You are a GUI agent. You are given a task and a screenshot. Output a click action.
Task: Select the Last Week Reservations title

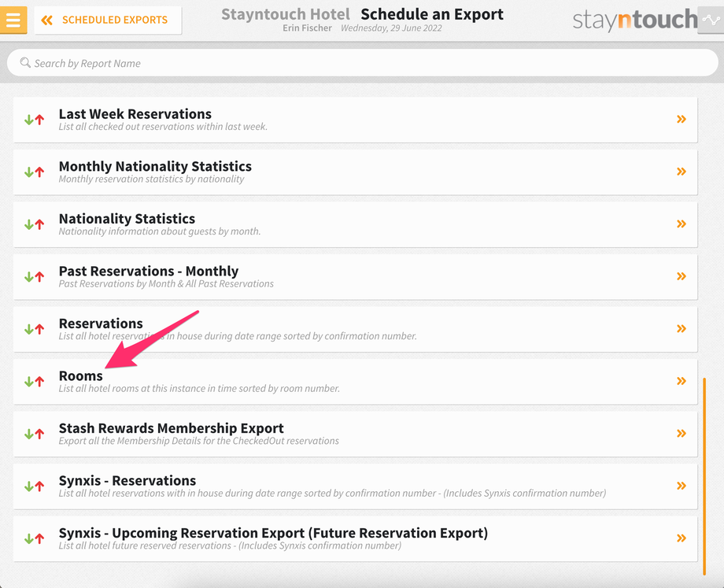(x=135, y=113)
